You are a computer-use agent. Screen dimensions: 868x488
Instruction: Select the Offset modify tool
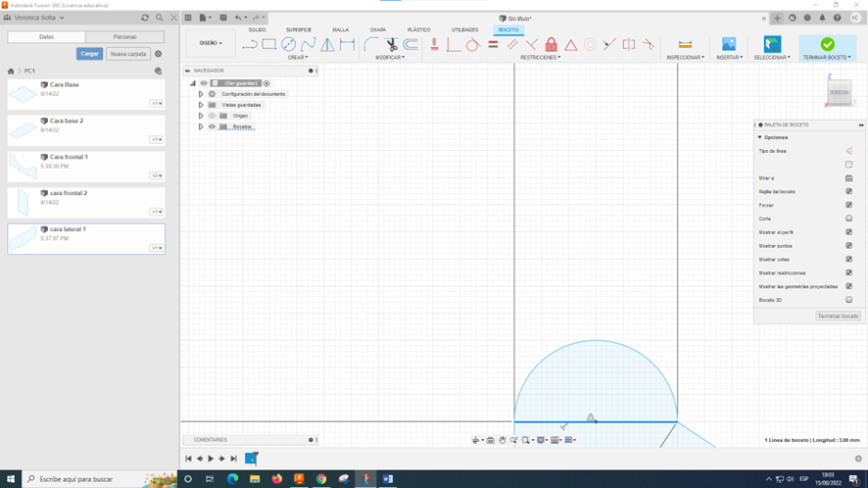tap(410, 44)
